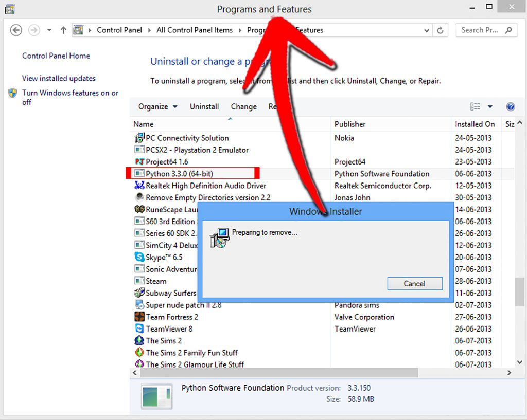This screenshot has height=420, width=527.
Task: Click Control Panel breadcrumb segment
Action: [x=119, y=30]
